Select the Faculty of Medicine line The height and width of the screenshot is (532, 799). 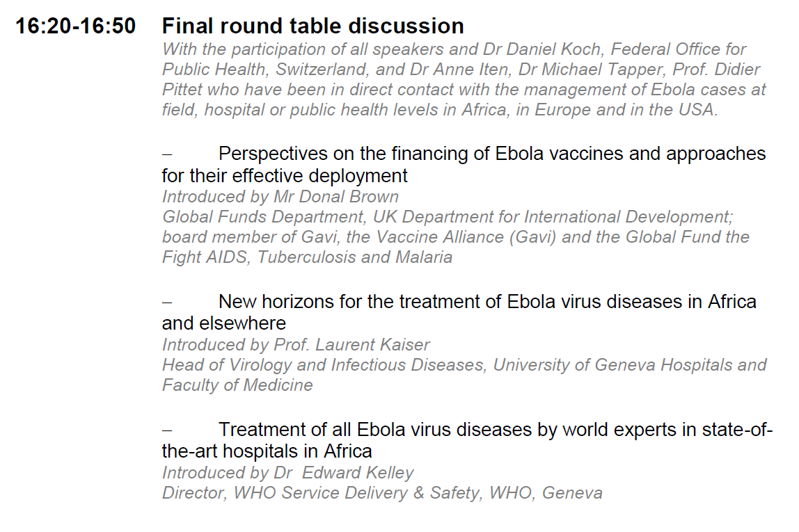pyautogui.click(x=237, y=385)
